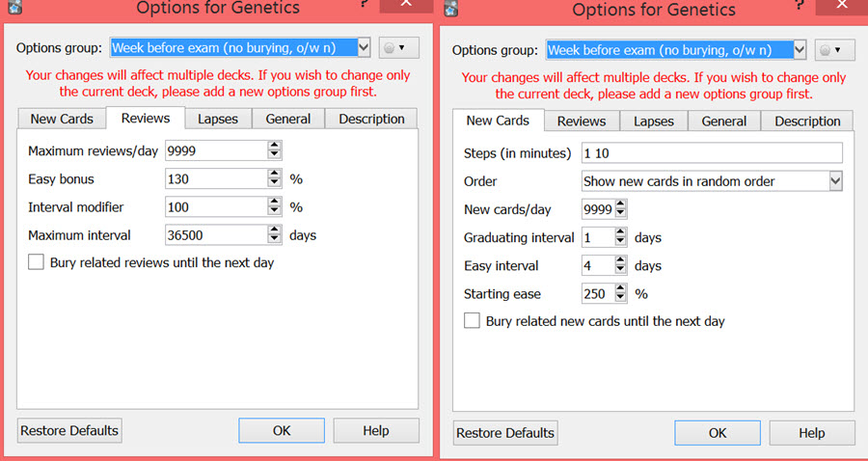This screenshot has width=868, height=461.
Task: Open Description tab in the New Cards dialog
Action: pyautogui.click(x=807, y=121)
